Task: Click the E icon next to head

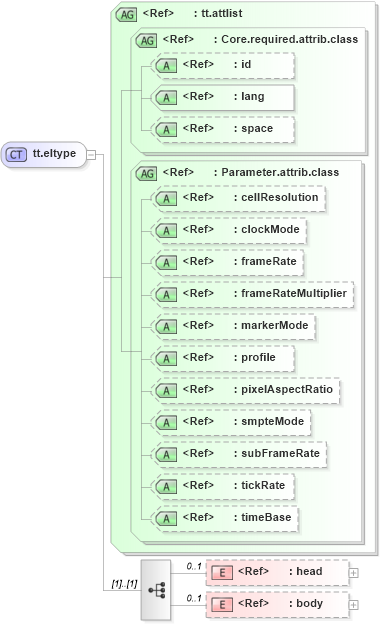Action: 222,573
